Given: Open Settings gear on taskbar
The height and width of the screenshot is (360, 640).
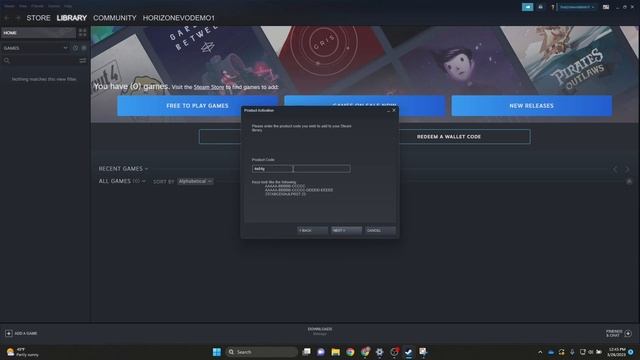Looking at the screenshot, I should coord(380,352).
